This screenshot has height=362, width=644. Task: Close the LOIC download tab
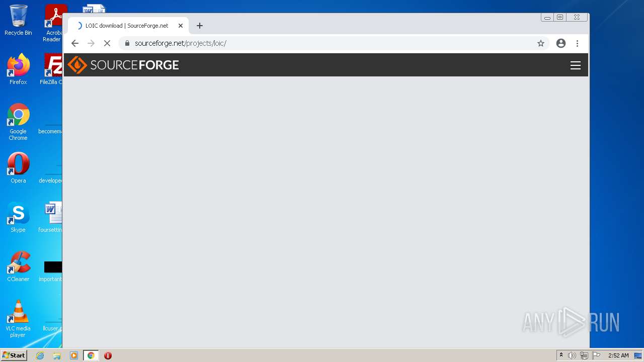[x=181, y=26]
